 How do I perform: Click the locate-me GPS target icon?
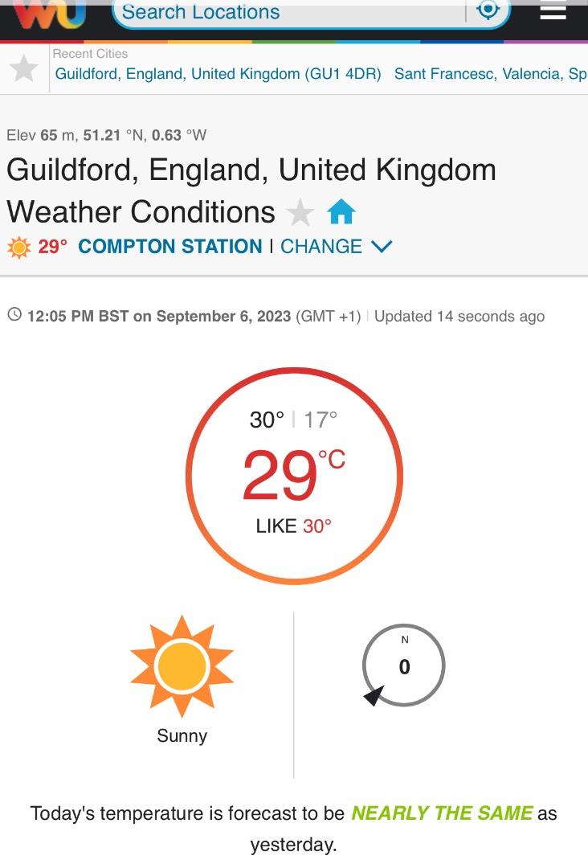tap(488, 9)
